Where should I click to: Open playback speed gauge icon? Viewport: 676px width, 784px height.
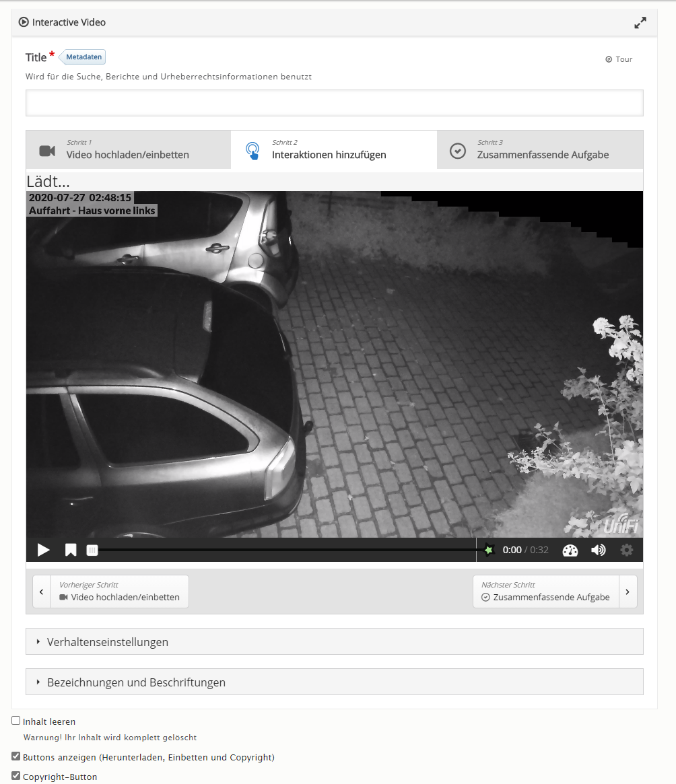570,550
